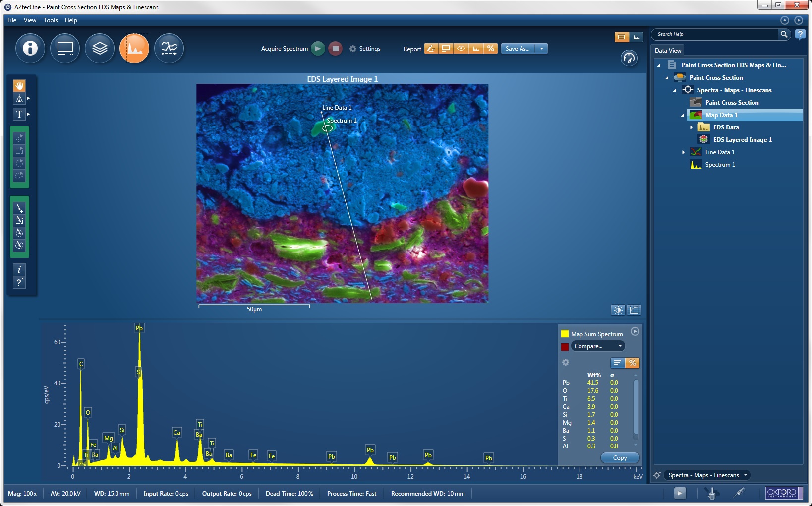Click the Save As... button

point(517,49)
